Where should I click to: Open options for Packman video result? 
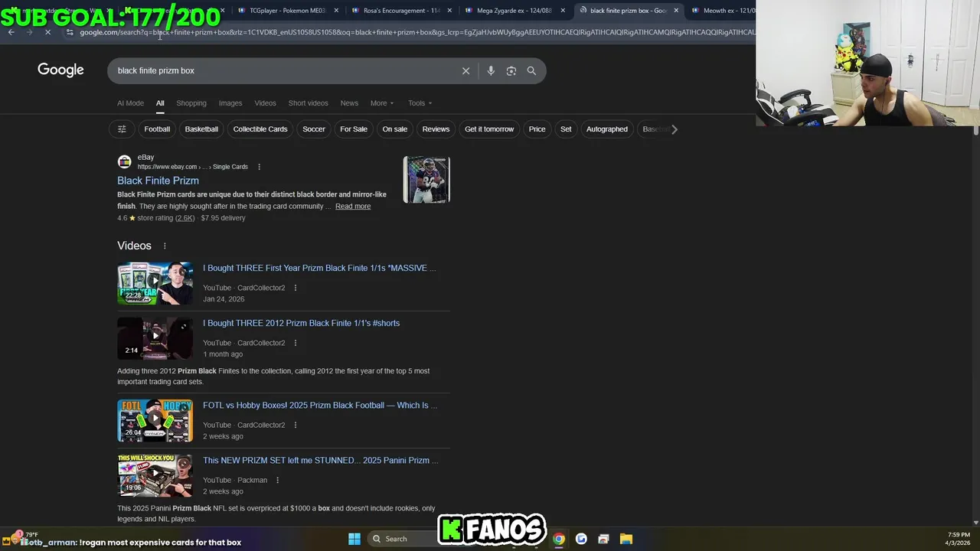[277, 481]
